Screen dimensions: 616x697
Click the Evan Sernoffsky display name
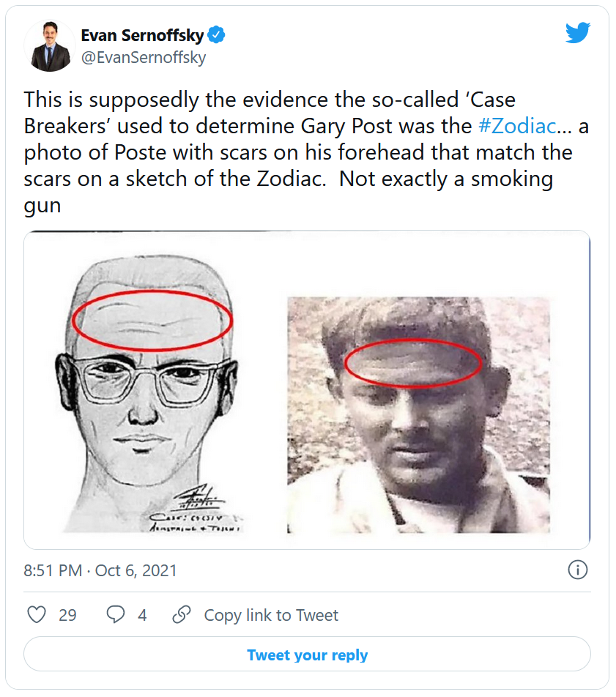(142, 35)
